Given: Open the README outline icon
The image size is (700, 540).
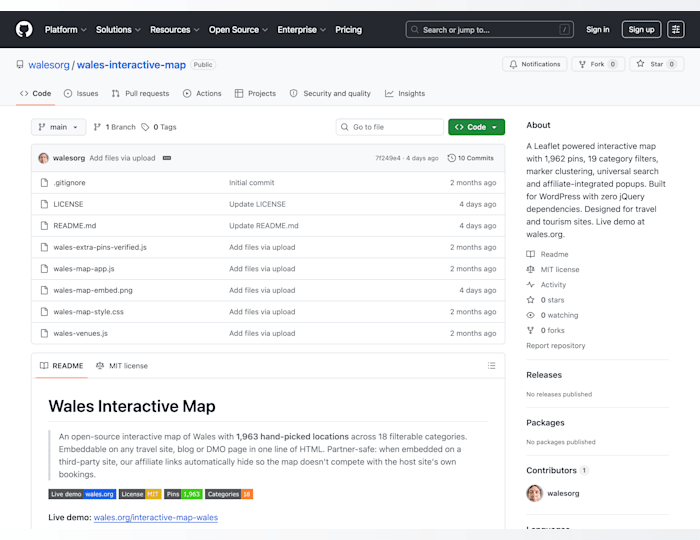Looking at the screenshot, I should coord(492,366).
